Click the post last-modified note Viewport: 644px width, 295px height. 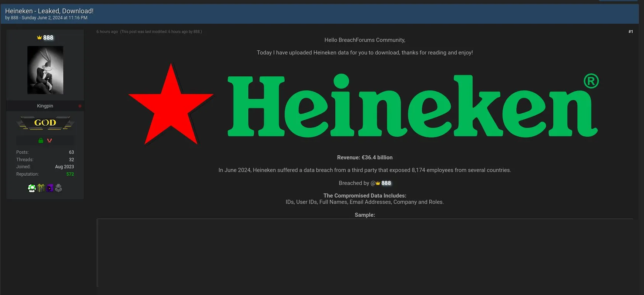[x=161, y=32]
